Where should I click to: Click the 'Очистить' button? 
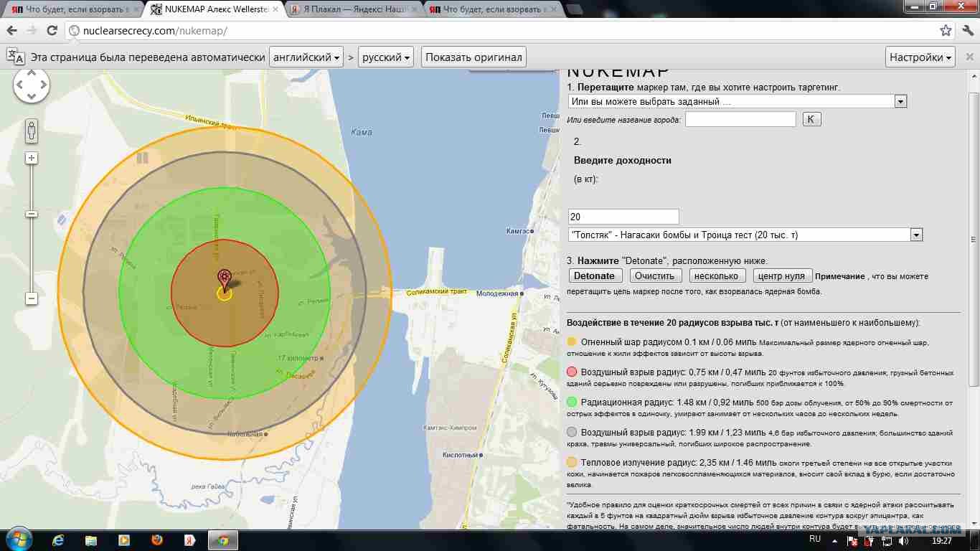[x=655, y=275]
